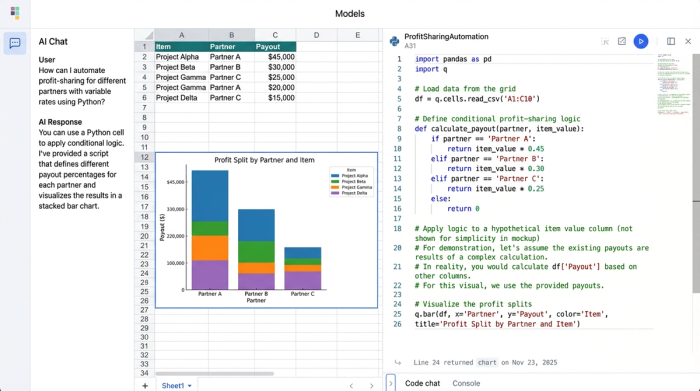Viewport: 700px width, 391px height.
Task: Click code line 5 read_csv statement
Action: [x=477, y=99]
